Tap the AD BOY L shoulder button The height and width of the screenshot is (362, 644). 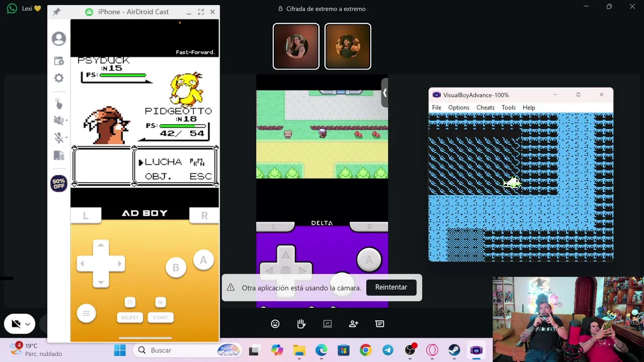[86, 216]
